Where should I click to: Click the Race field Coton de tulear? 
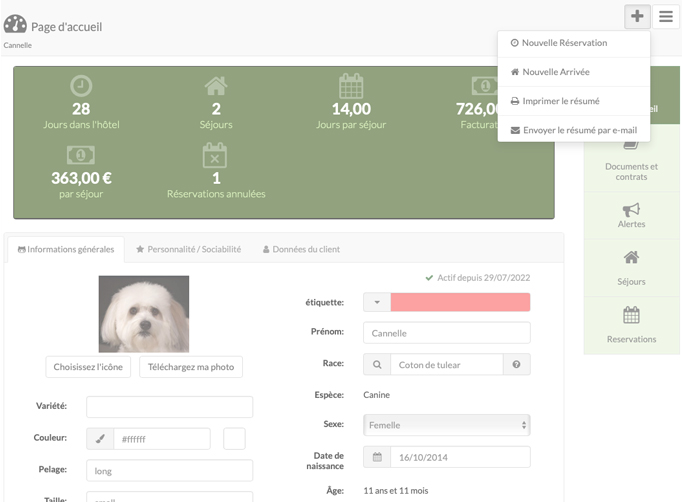(x=447, y=365)
